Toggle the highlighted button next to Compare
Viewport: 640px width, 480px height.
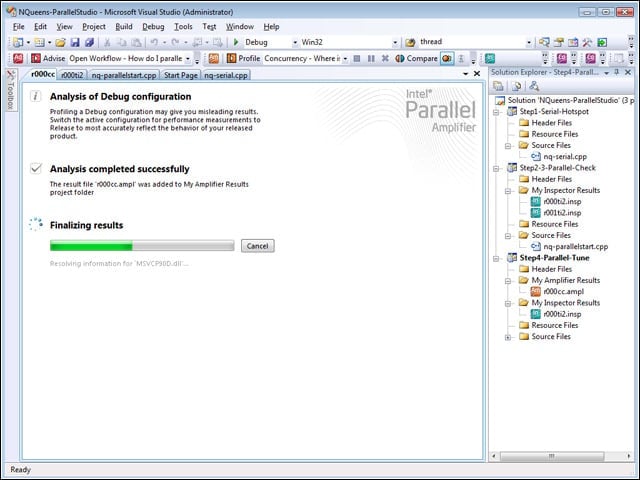447,58
